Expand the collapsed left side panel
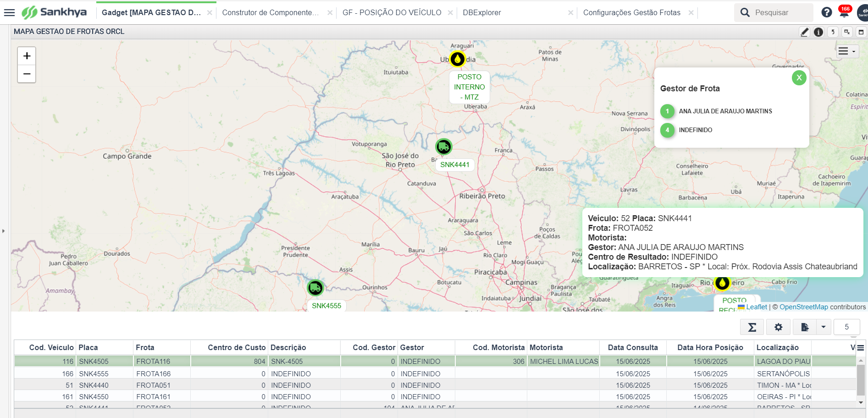 coord(4,231)
